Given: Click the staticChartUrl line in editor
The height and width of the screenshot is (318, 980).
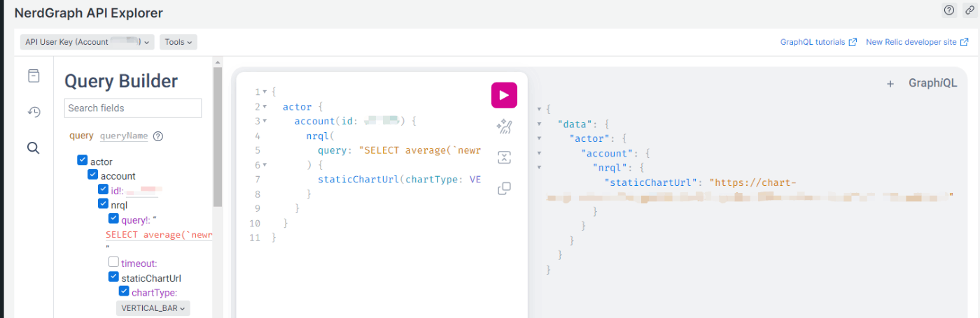Looking at the screenshot, I should pos(399,180).
